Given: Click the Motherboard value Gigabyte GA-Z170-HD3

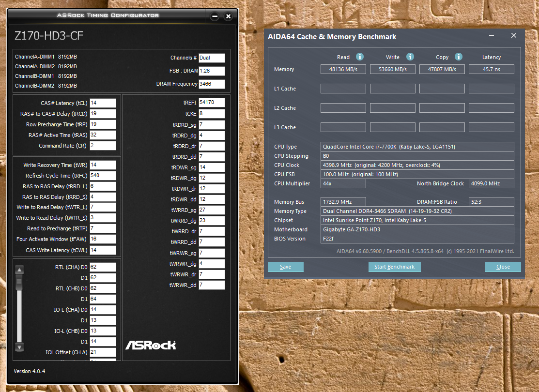Looking at the screenshot, I should [x=417, y=229].
